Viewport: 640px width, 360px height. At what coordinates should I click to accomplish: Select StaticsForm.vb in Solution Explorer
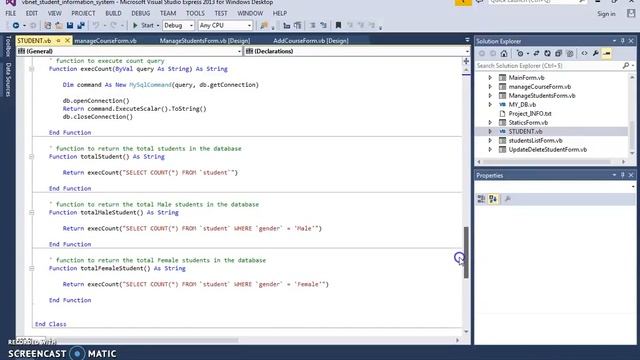tap(528, 122)
